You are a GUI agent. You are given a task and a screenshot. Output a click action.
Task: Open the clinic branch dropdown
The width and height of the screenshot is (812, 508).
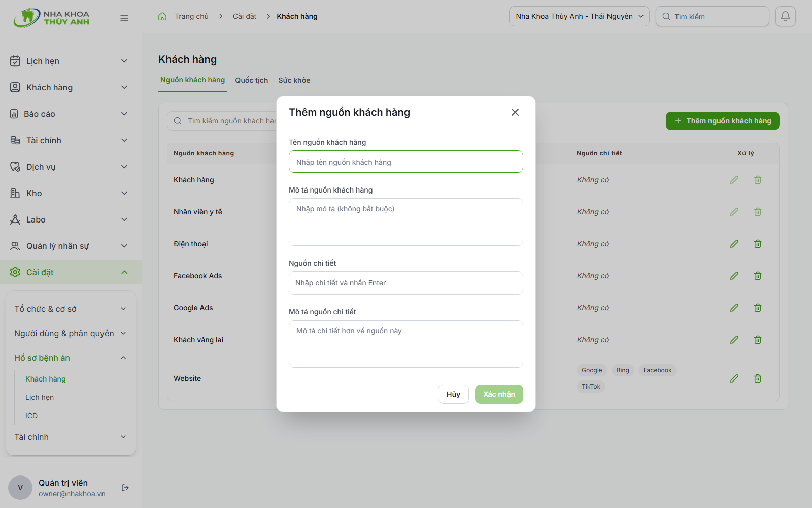pyautogui.click(x=579, y=16)
